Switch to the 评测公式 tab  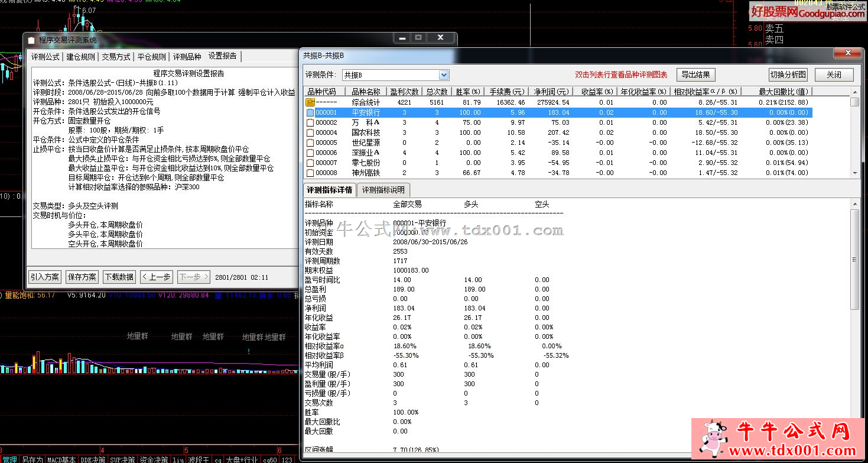[x=45, y=57]
